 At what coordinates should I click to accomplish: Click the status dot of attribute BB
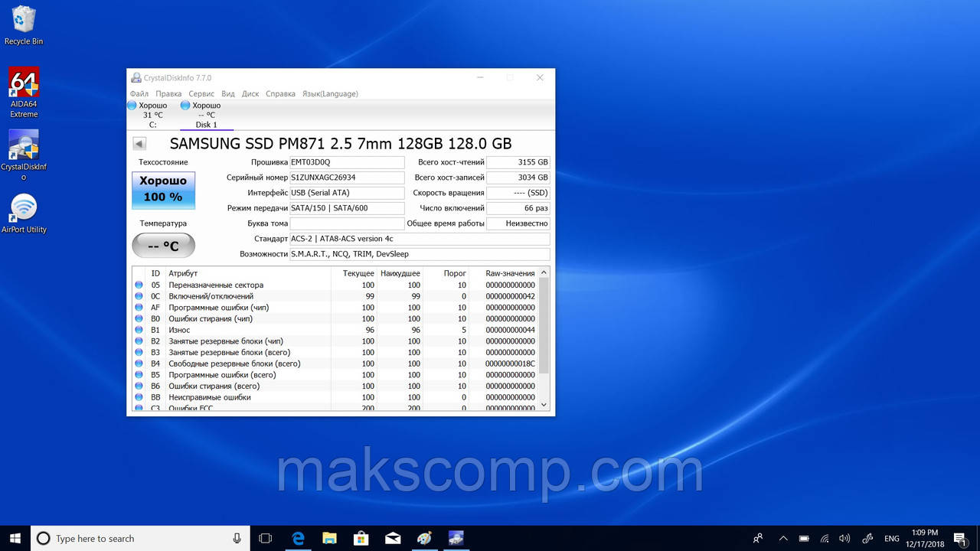pos(139,397)
